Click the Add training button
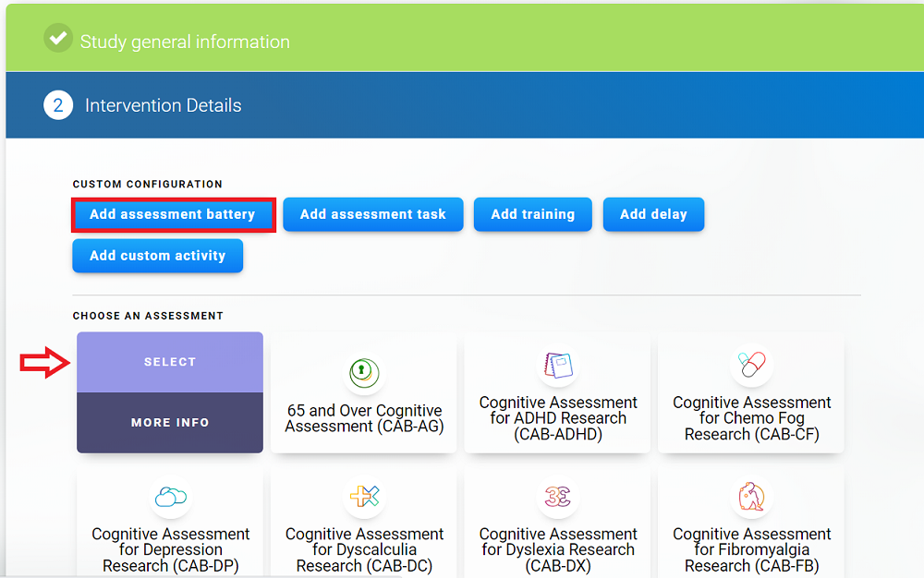 pos(532,214)
